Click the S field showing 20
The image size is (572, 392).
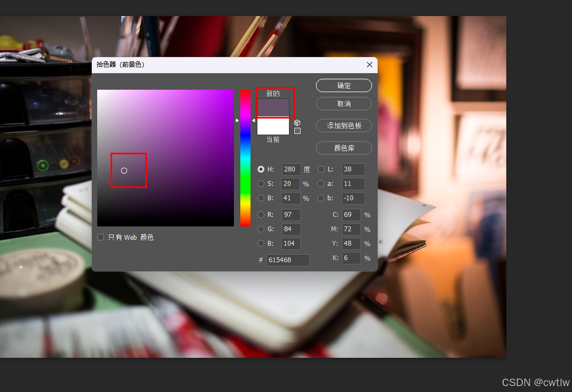(291, 184)
